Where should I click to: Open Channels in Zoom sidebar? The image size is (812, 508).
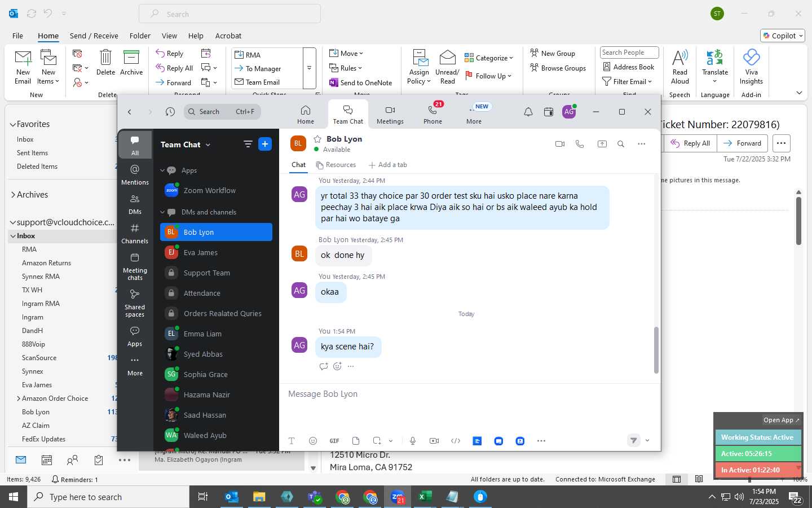tap(135, 233)
